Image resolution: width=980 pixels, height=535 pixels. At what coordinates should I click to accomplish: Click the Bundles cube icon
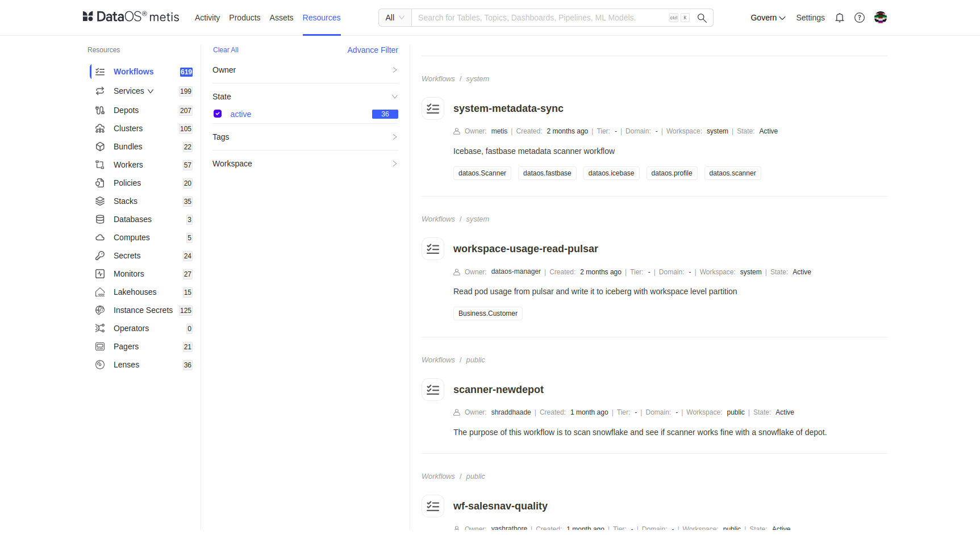[100, 147]
